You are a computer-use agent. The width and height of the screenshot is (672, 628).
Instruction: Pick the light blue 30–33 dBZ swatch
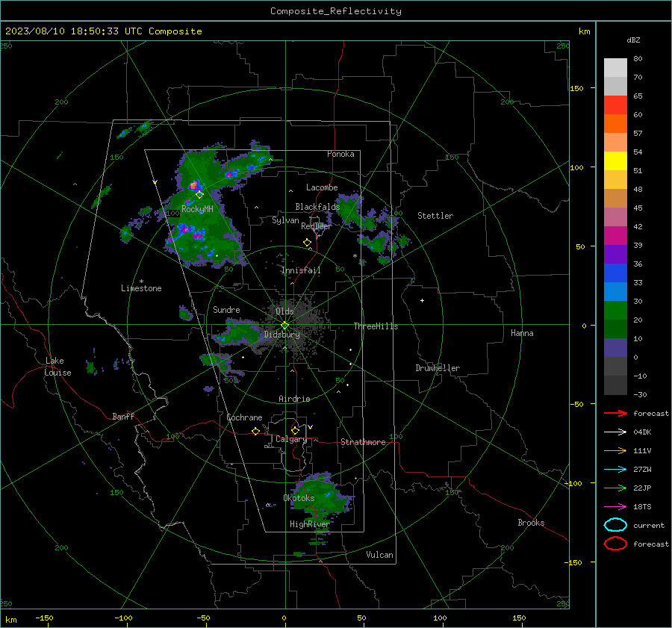(x=615, y=291)
